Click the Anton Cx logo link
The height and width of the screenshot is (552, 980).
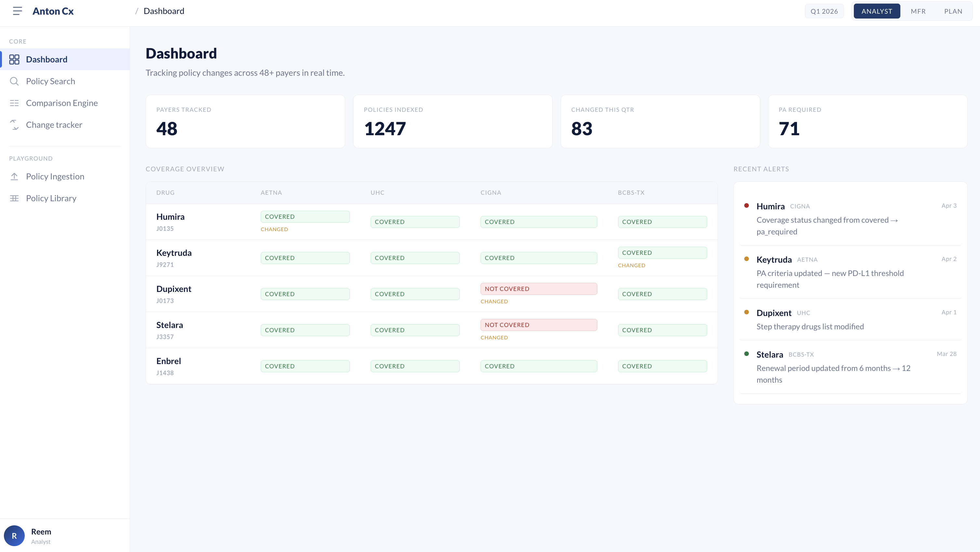point(53,11)
